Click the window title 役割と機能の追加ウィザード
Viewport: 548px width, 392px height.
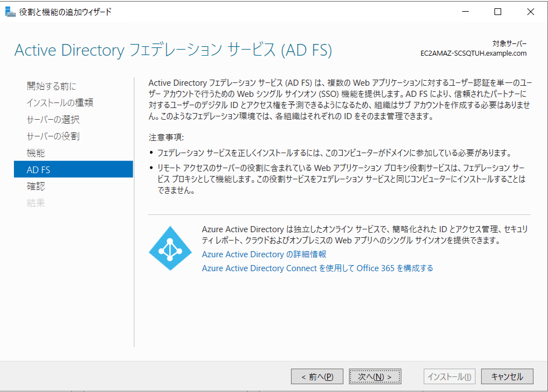(x=65, y=12)
